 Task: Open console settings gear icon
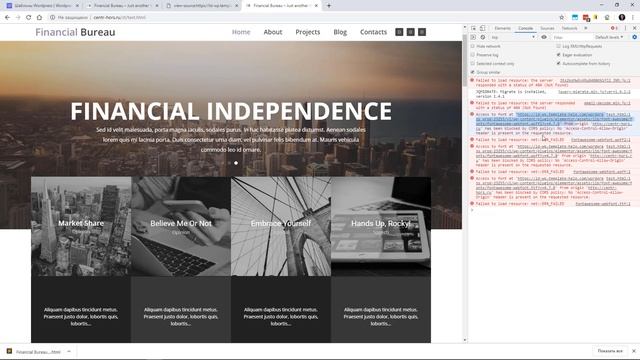(634, 37)
